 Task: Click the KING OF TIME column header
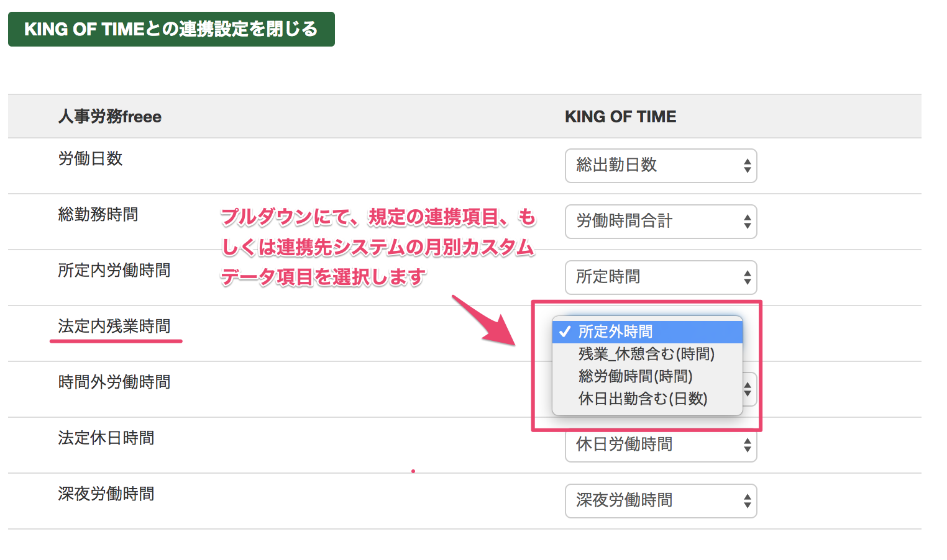620,116
